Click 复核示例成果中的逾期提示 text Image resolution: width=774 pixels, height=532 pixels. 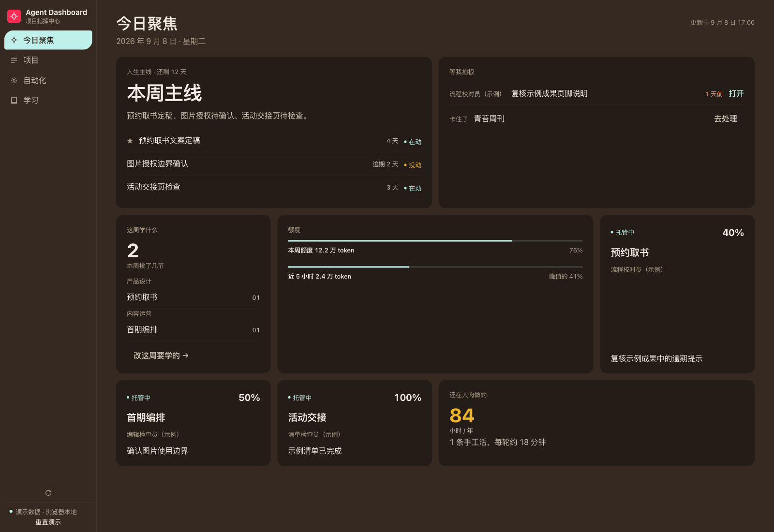[656, 358]
